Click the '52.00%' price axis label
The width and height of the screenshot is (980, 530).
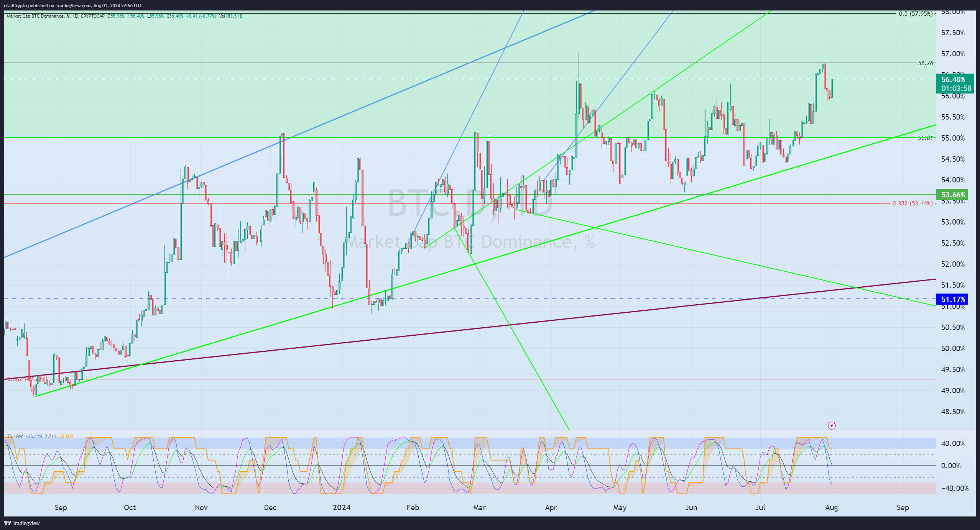click(953, 264)
